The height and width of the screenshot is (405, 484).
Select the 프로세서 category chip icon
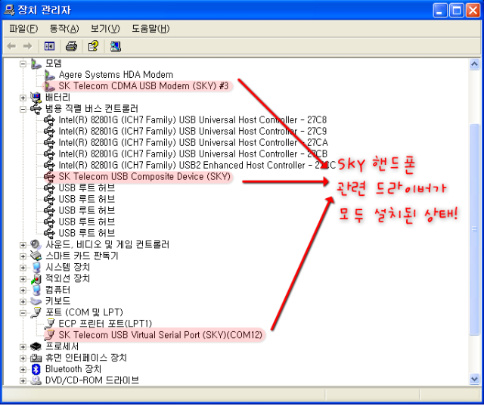(36, 347)
